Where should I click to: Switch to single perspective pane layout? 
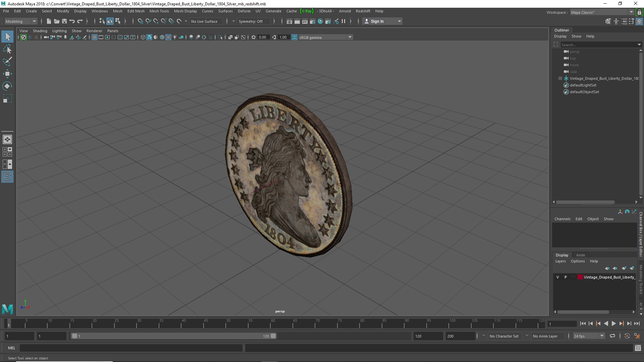click(7, 139)
